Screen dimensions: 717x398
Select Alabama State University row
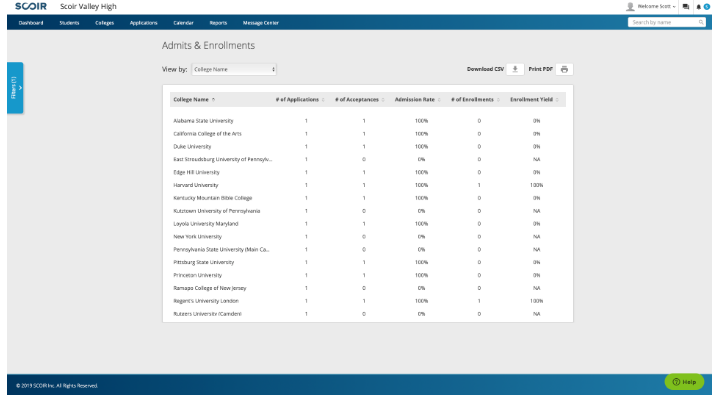coord(368,121)
